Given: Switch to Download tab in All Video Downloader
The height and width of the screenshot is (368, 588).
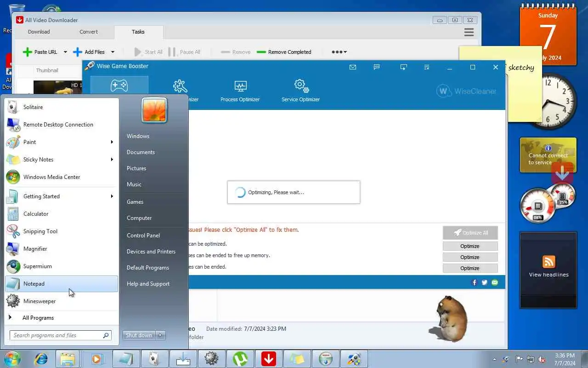Looking at the screenshot, I should click(x=39, y=32).
